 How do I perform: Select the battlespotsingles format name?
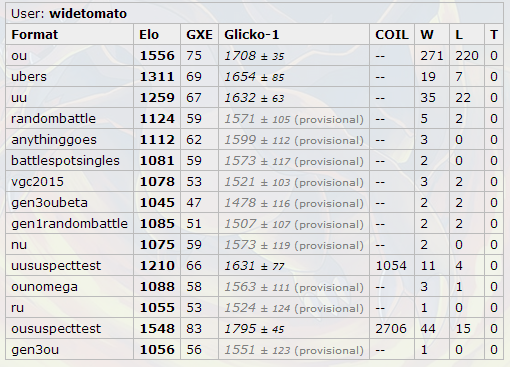65,161
